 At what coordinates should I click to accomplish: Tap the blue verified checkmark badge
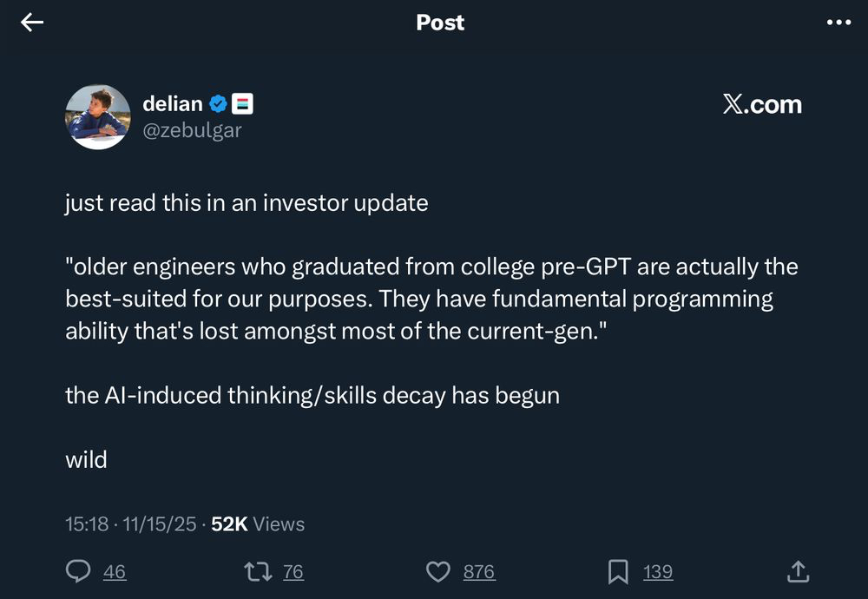tap(219, 104)
